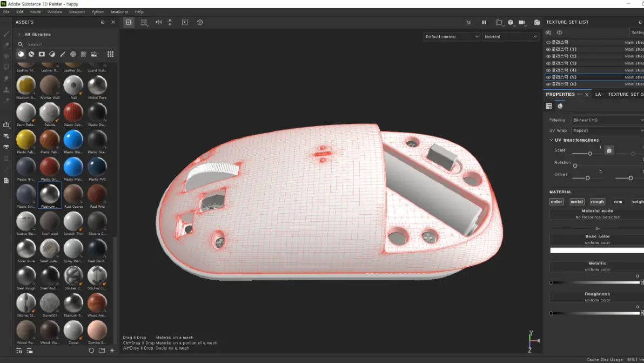
Task: Collapse the UV transformations section
Action: (551, 140)
